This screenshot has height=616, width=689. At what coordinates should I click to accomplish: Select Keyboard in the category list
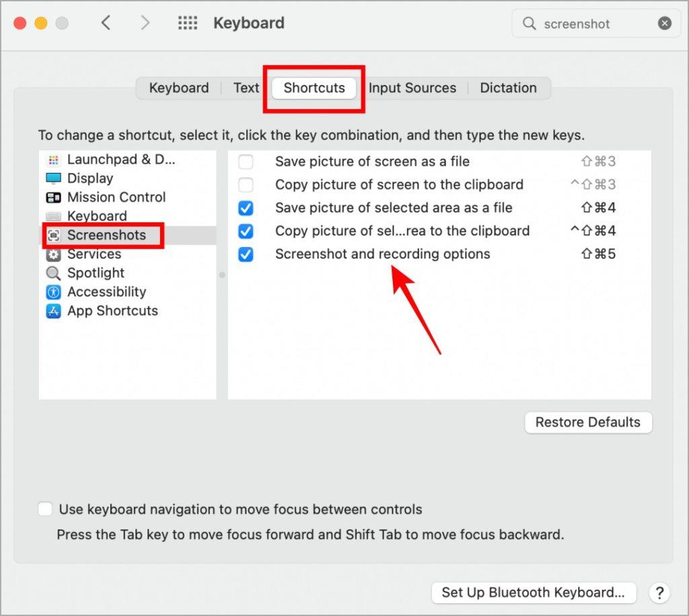point(127,216)
